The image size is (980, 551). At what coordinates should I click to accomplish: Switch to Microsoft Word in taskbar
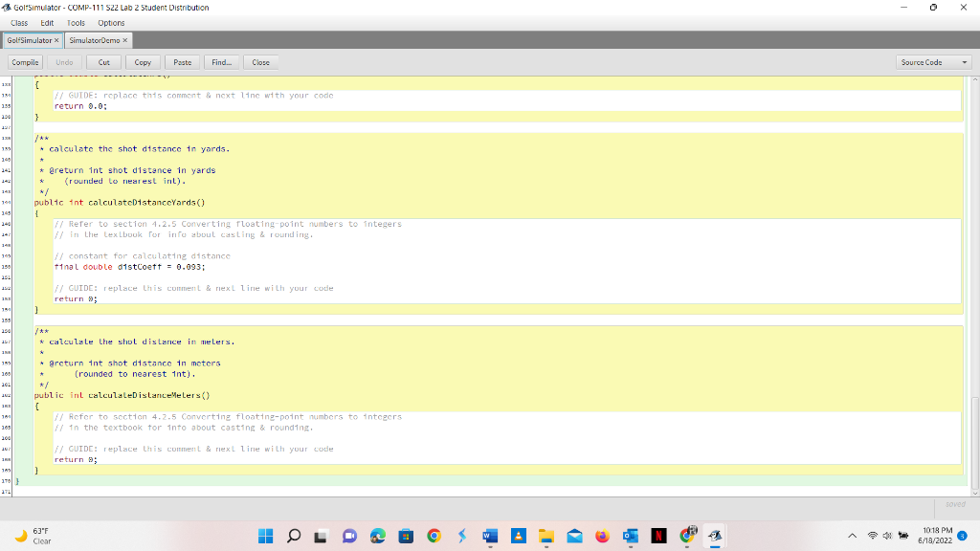click(490, 536)
